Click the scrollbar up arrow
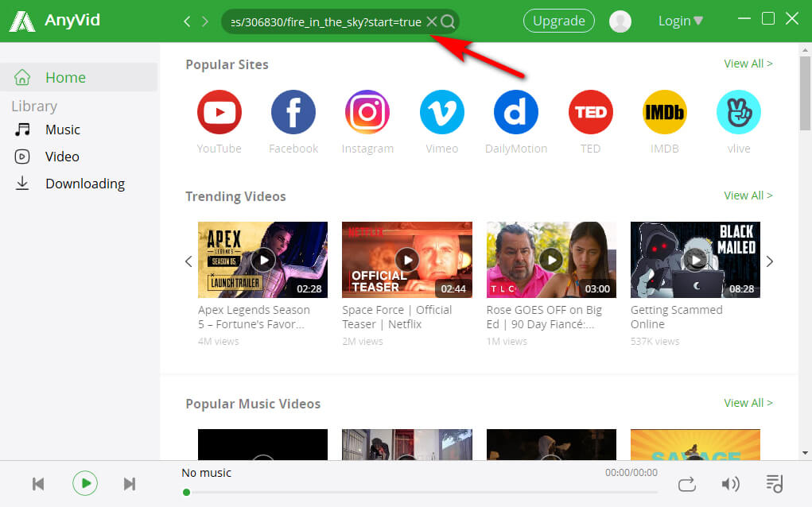The image size is (812, 507). [805, 50]
